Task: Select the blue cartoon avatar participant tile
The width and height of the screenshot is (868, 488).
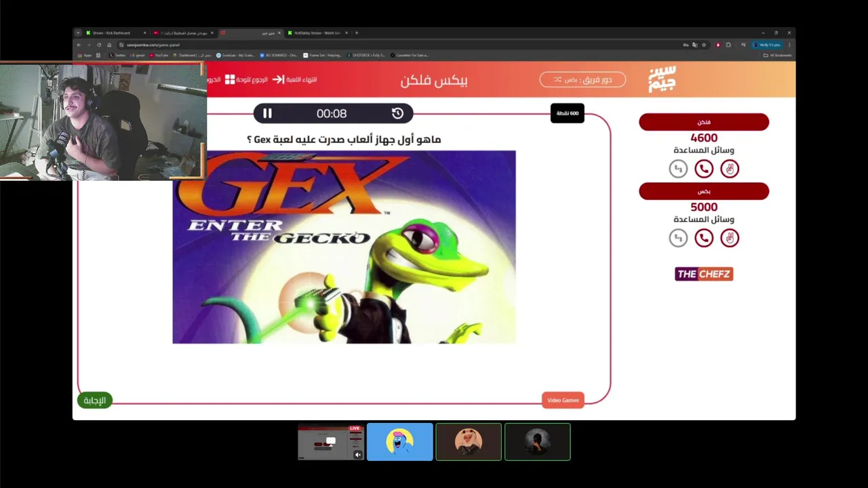Action: point(399,442)
